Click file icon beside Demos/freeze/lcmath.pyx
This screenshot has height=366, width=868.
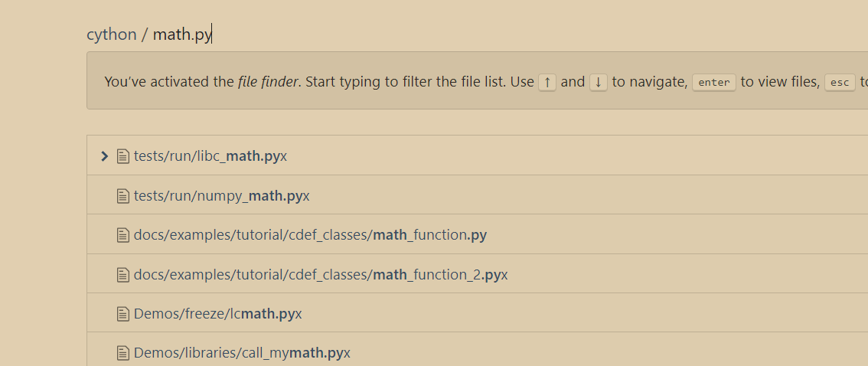pos(122,314)
